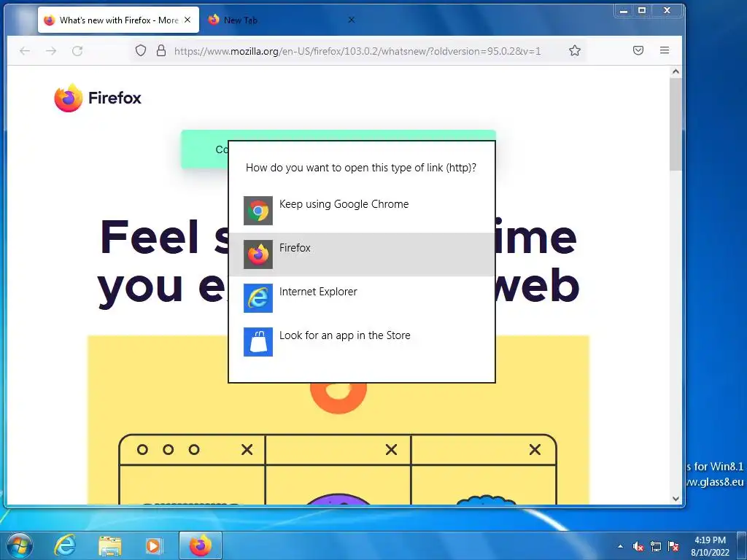Choose Firefox as the http handler
747x560 pixels.
[x=362, y=254]
